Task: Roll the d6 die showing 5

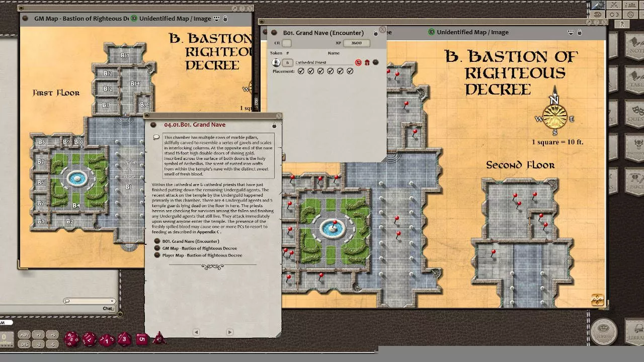Action: (142, 339)
